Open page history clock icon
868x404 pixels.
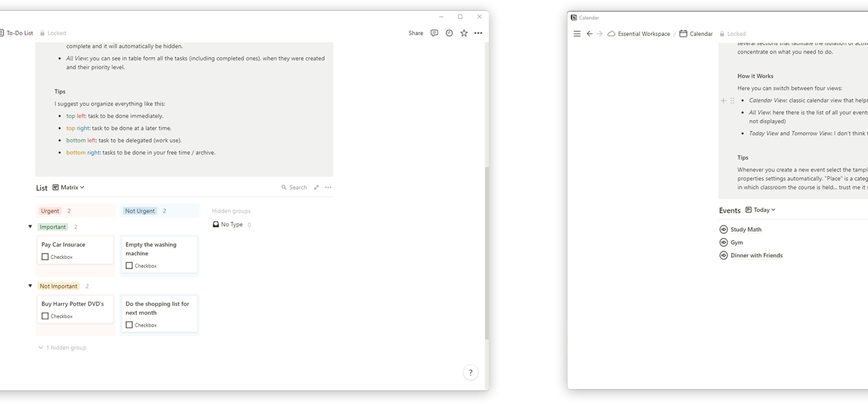click(x=449, y=33)
